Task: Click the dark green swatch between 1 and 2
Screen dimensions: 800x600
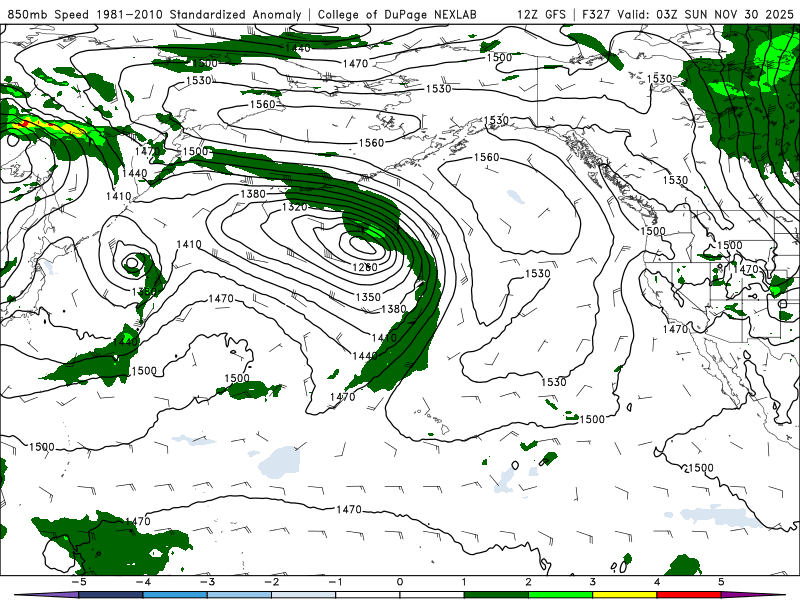Action: (x=496, y=595)
